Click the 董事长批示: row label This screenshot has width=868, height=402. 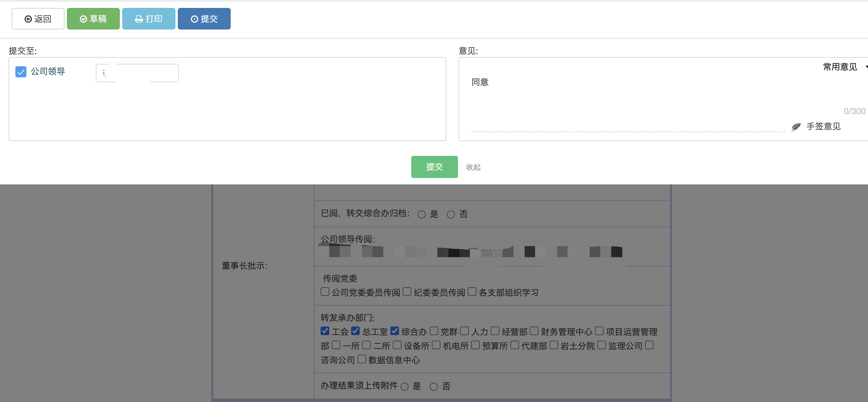coord(244,266)
